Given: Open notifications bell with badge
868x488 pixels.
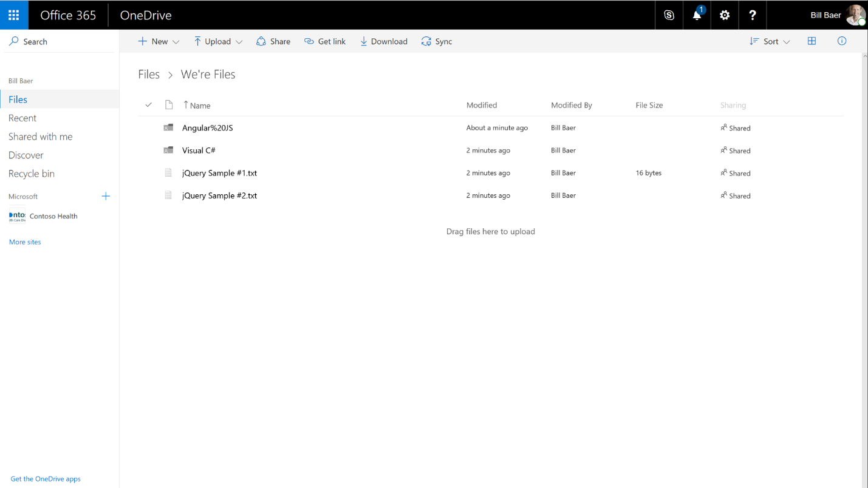Looking at the screenshot, I should tap(697, 15).
